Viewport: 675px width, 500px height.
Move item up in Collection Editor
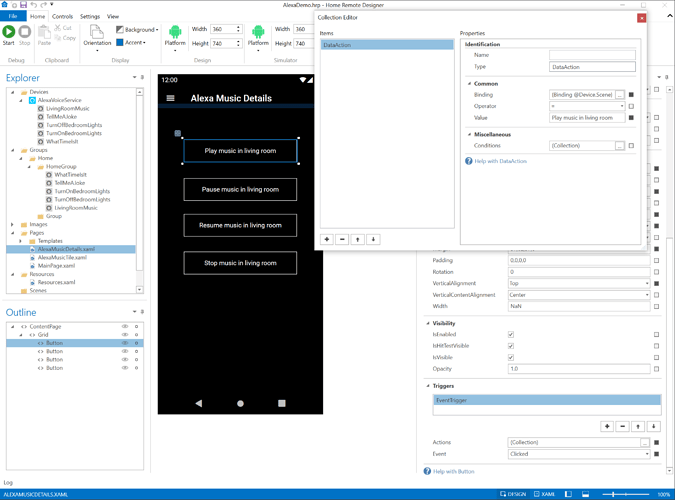358,239
